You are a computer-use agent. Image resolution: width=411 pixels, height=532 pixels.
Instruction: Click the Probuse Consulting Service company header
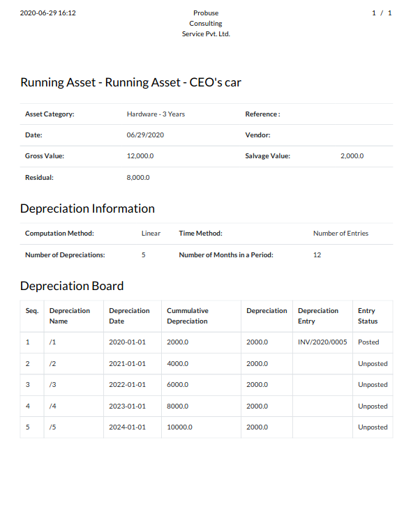pos(206,24)
